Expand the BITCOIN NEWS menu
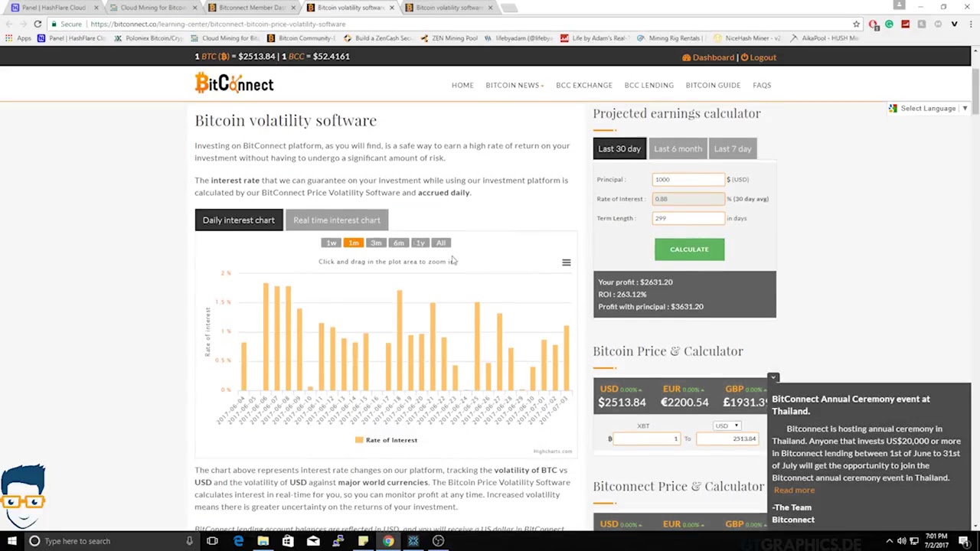 click(x=514, y=85)
